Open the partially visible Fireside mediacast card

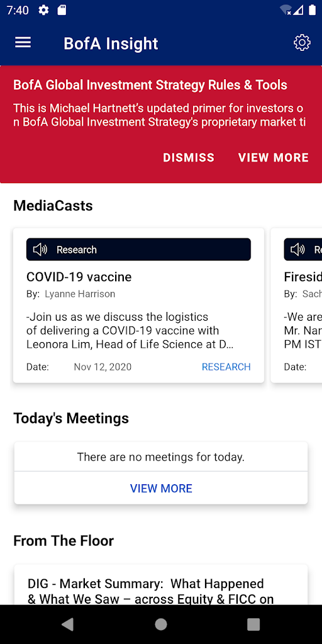297,306
